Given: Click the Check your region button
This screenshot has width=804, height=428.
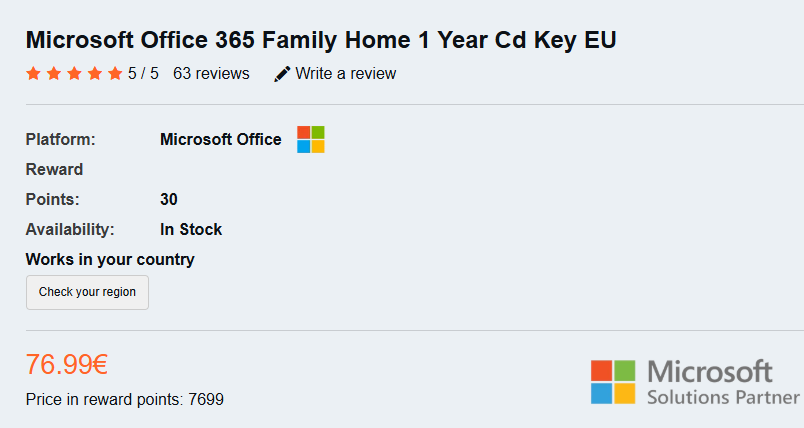Looking at the screenshot, I should [x=87, y=292].
